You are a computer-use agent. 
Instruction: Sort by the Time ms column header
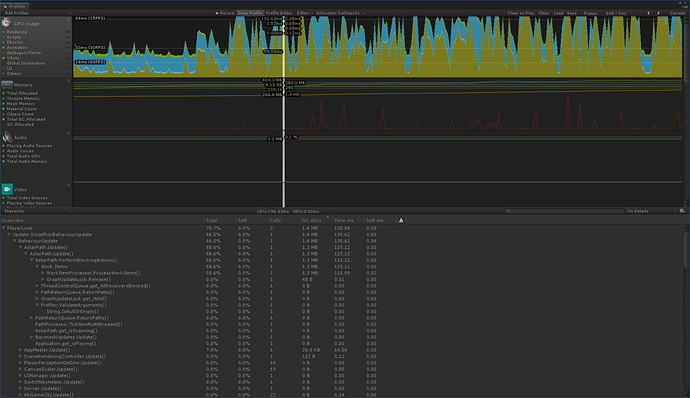(347, 220)
